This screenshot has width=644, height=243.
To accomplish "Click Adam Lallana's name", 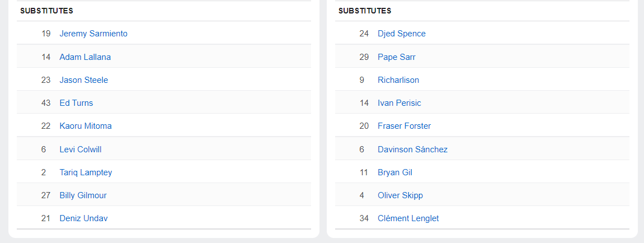I will click(85, 57).
